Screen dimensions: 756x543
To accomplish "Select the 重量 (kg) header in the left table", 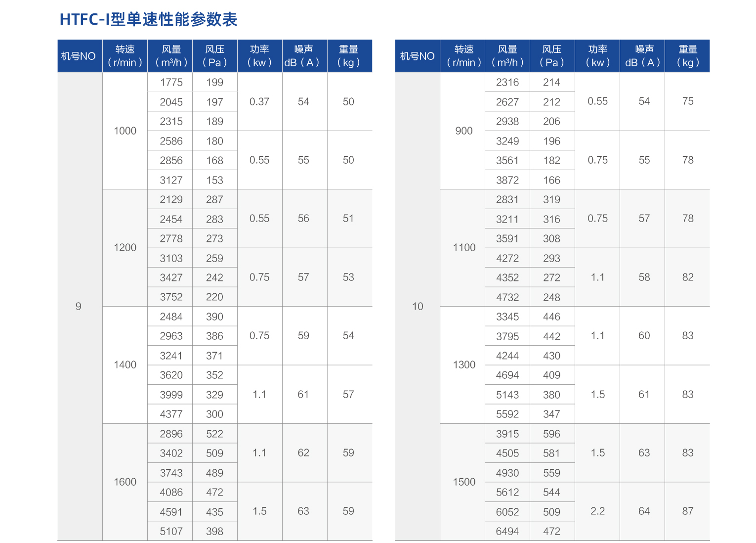I will pos(348,56).
